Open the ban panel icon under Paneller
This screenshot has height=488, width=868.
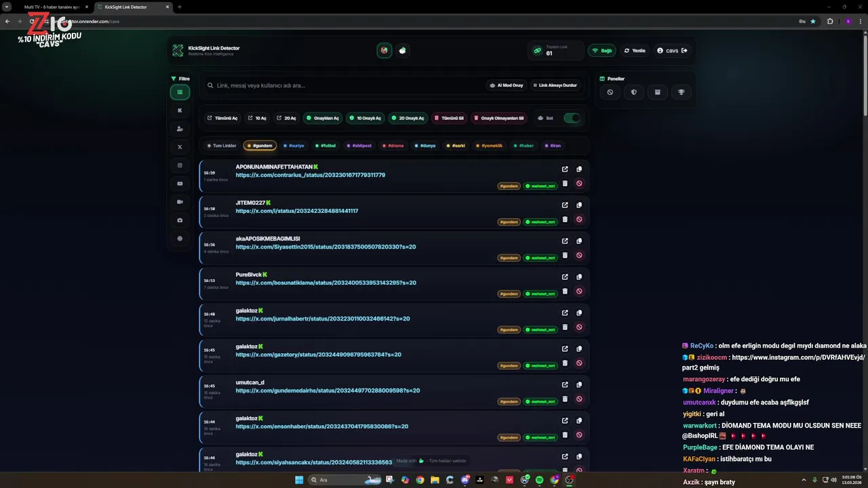coord(610,92)
